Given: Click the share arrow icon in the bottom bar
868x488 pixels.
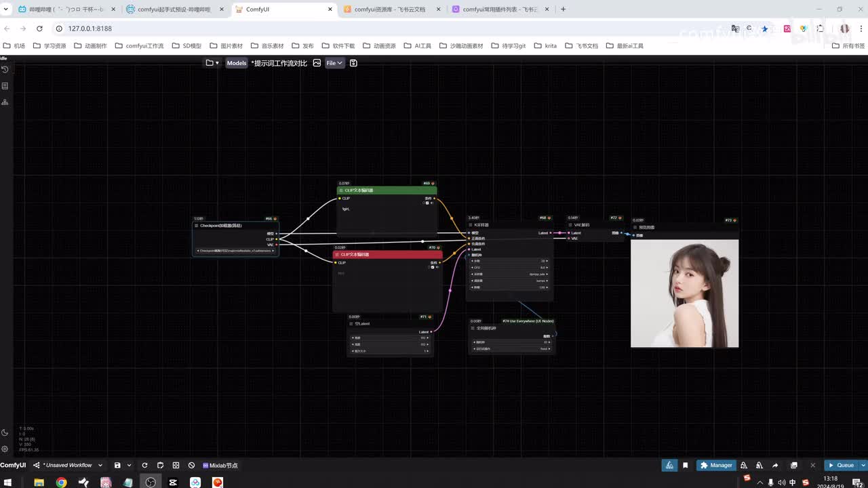Looking at the screenshot, I should click(775, 466).
